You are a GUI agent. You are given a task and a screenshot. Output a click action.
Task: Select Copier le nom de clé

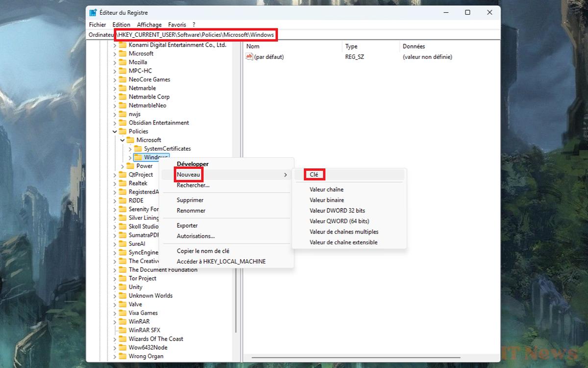[x=226, y=251]
